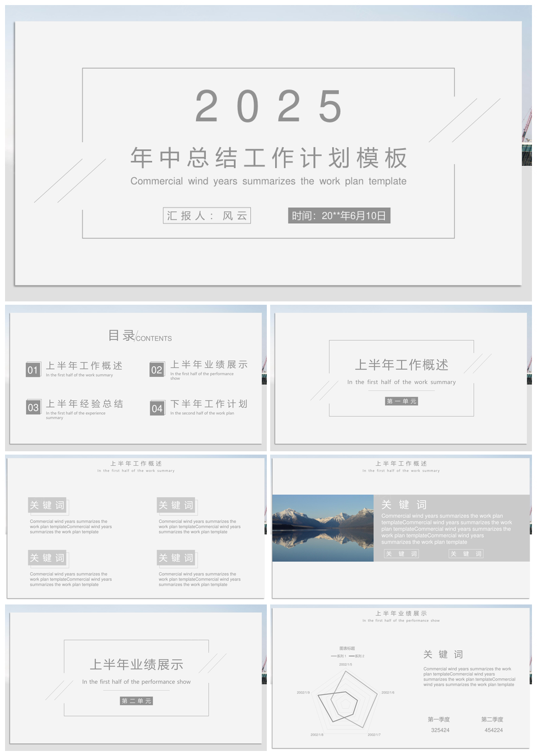Click the 03 number badge
Viewport: 537px width, 756px height.
[x=33, y=408]
